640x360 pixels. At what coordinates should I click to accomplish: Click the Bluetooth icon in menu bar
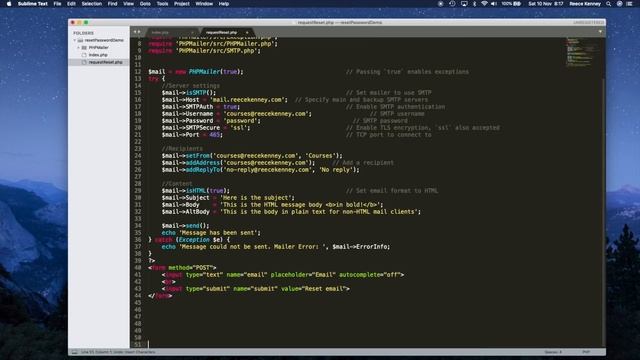click(x=474, y=4)
